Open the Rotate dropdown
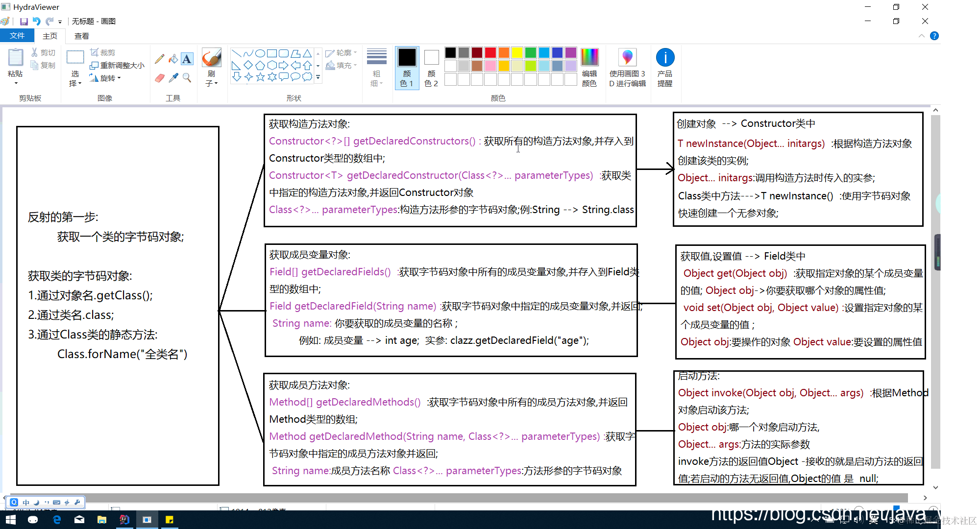 point(110,78)
